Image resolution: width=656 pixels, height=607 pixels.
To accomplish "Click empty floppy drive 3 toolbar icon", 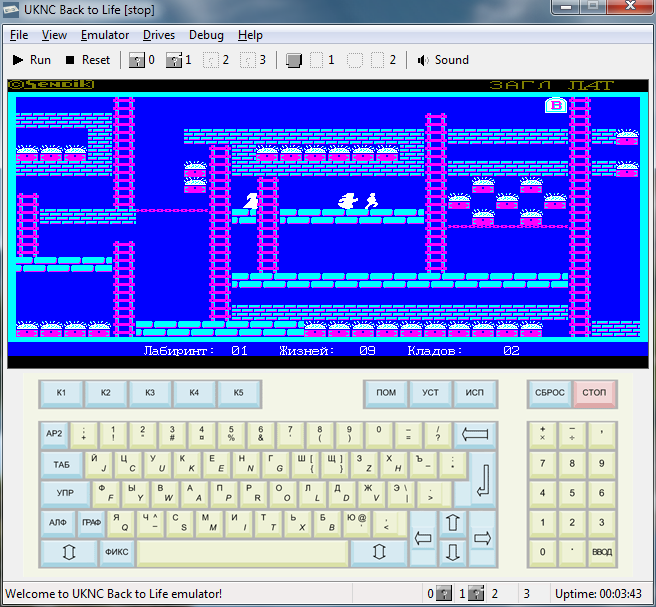I will [253, 60].
